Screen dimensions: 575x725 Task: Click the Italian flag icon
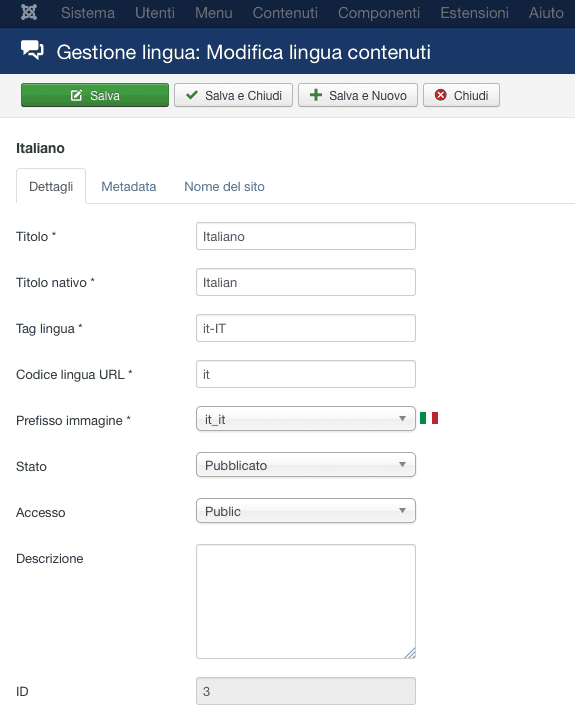(x=429, y=418)
